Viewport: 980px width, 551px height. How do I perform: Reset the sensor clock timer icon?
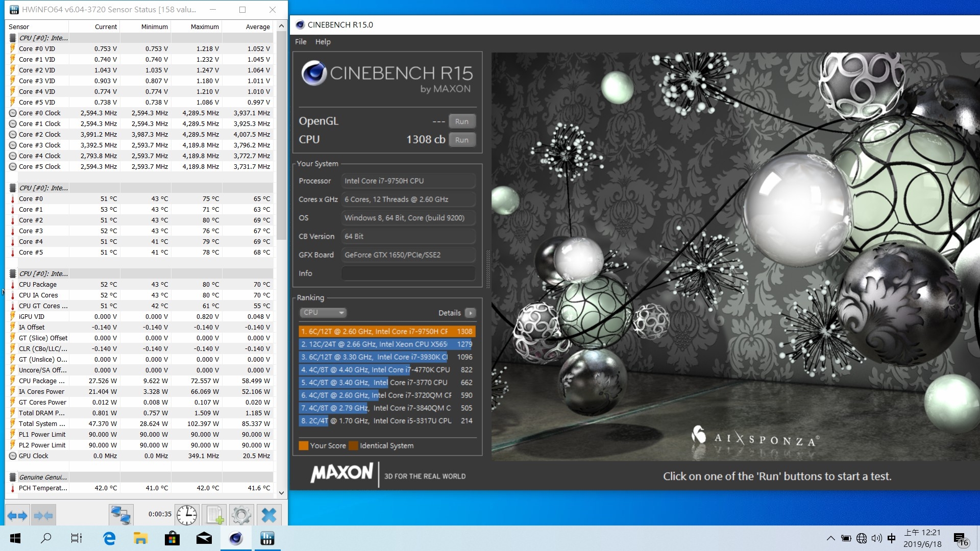point(187,515)
